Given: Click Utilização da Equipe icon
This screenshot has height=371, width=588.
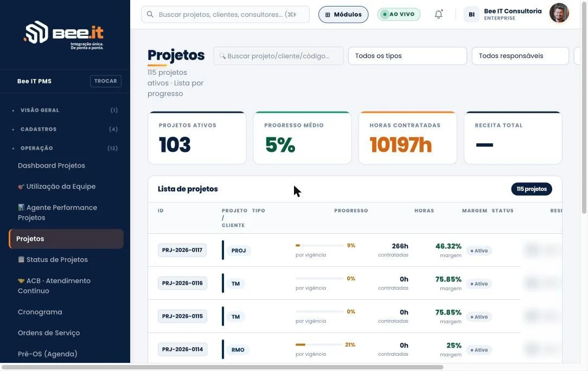Looking at the screenshot, I should (x=21, y=187).
